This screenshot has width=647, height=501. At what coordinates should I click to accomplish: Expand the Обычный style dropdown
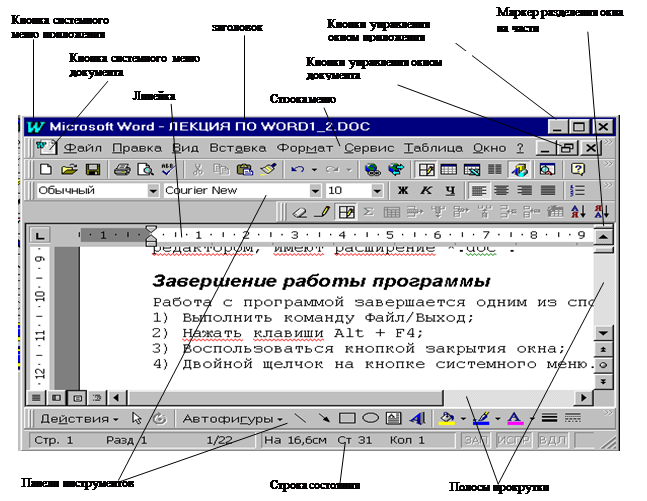(153, 190)
